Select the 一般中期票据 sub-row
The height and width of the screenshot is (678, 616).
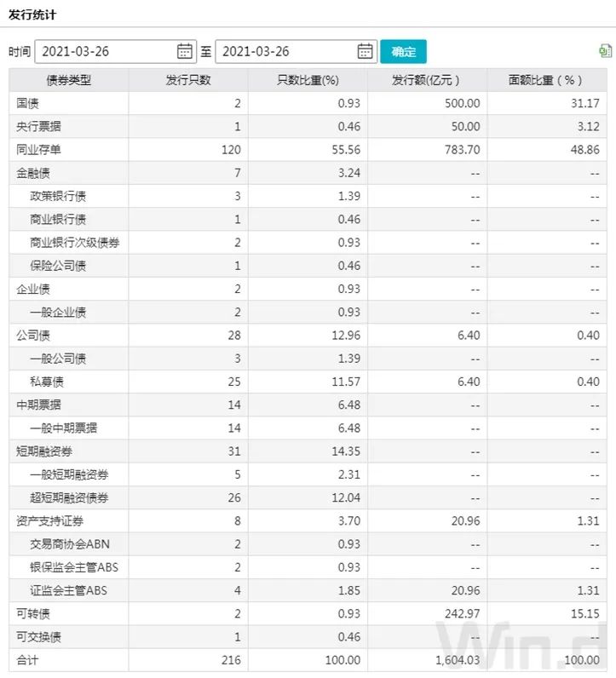click(64, 428)
